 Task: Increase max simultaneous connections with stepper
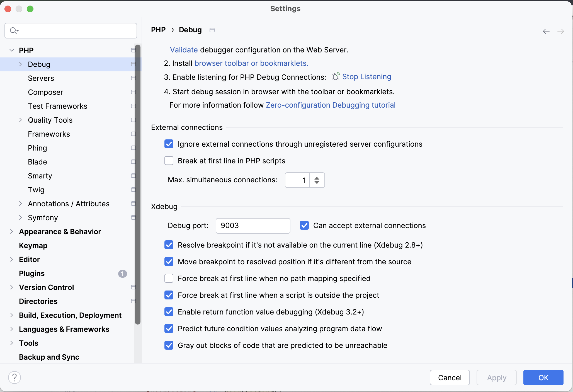(317, 178)
